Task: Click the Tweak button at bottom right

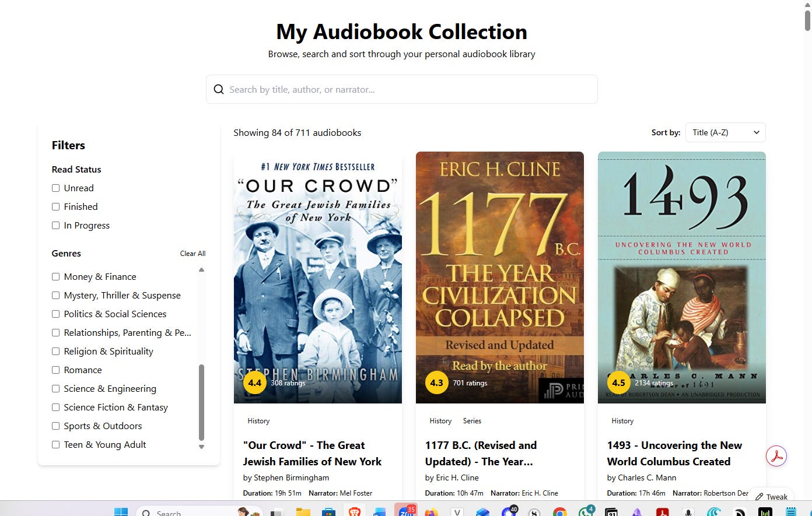Action: 771,497
